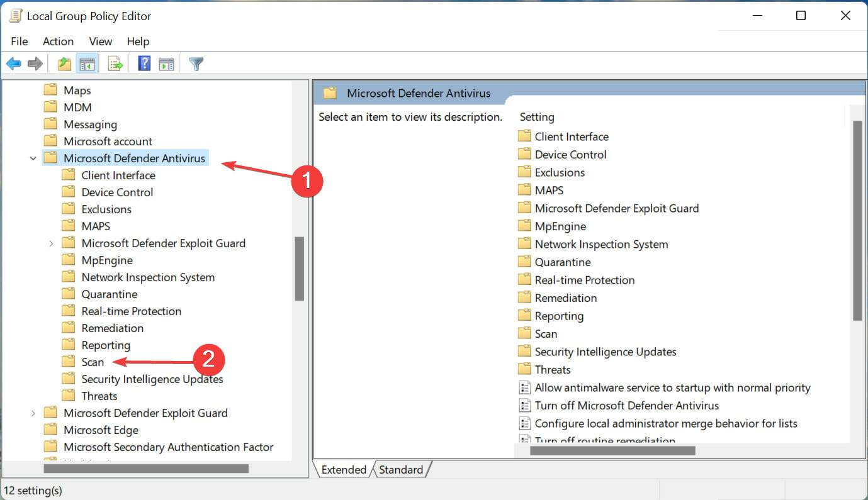Open the View menu

pyautogui.click(x=100, y=42)
